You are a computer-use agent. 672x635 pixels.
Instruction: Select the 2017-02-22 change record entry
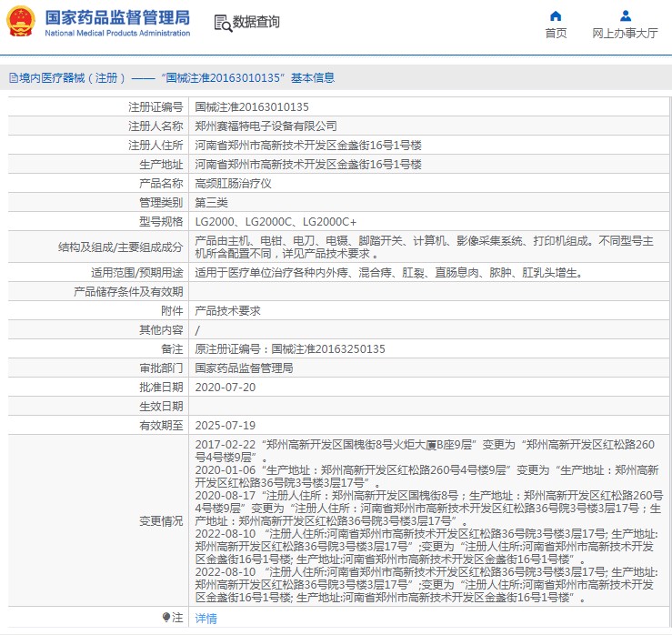click(426, 450)
